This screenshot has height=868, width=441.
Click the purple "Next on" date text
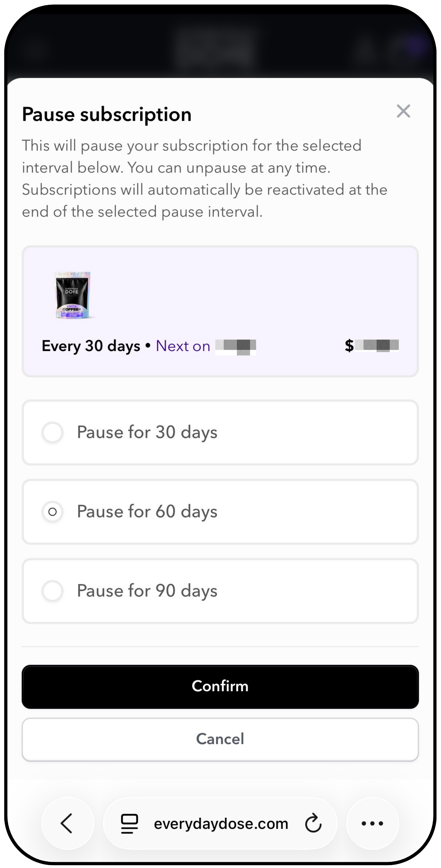[183, 346]
